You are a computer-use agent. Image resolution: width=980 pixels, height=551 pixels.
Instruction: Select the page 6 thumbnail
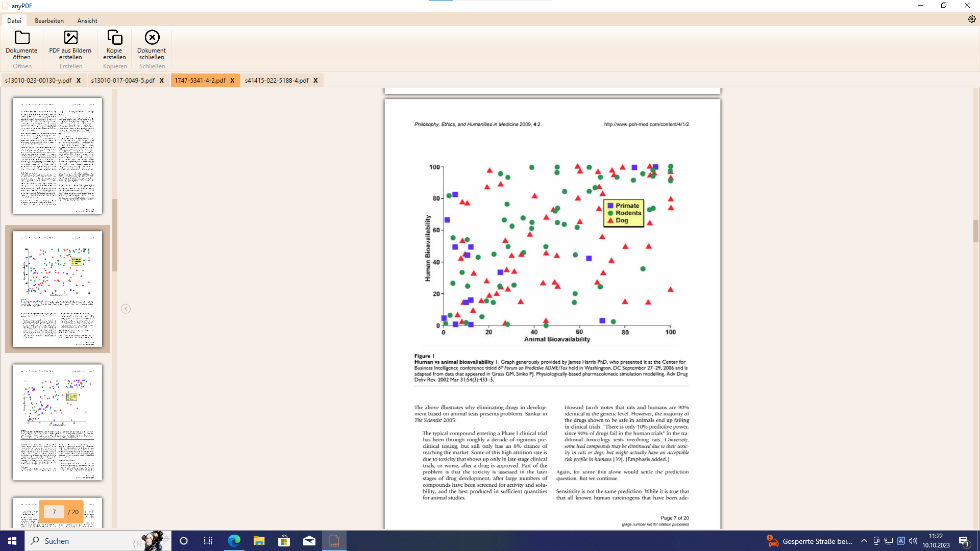point(57,156)
